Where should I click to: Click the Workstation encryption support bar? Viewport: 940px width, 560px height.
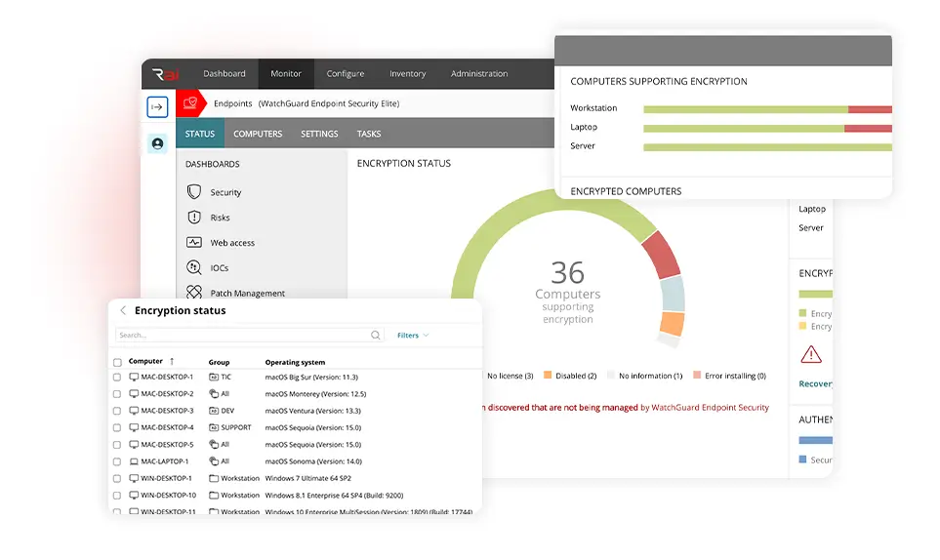pyautogui.click(x=767, y=109)
